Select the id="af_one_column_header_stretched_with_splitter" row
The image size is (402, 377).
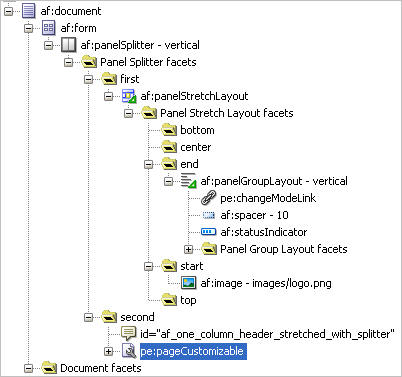coord(267,334)
